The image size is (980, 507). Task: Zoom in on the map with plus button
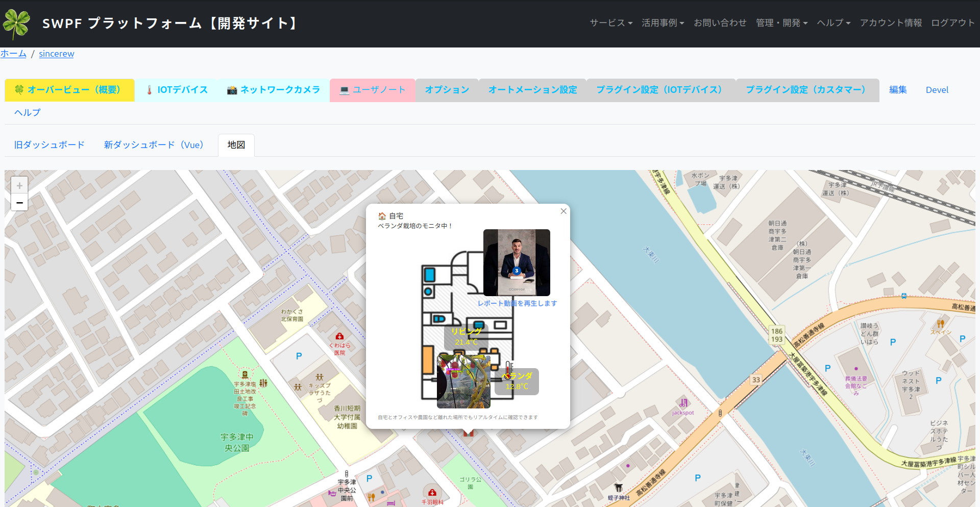click(19, 185)
